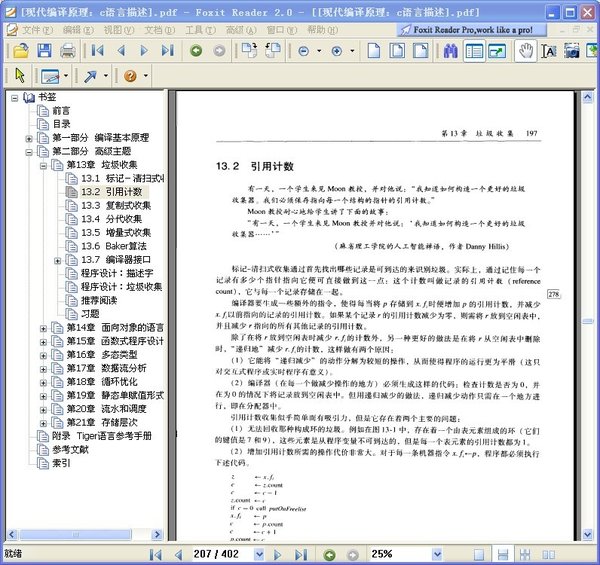Open the 文件(F) menu
The width and height of the screenshot is (600, 565).
37,30
